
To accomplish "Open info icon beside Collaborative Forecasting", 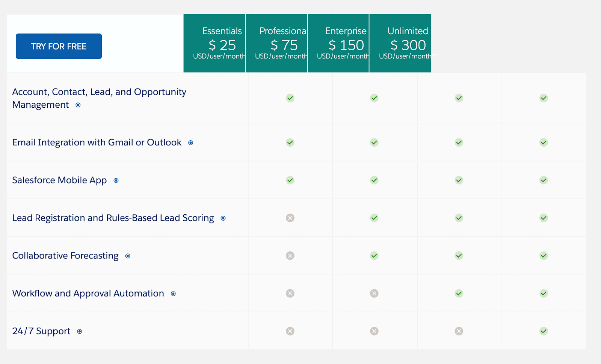I will [x=128, y=256].
